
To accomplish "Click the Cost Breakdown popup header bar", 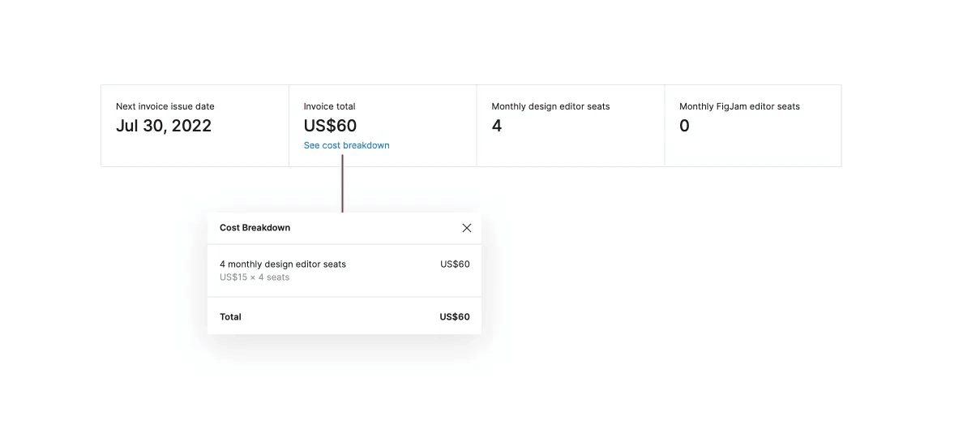I will point(344,228).
